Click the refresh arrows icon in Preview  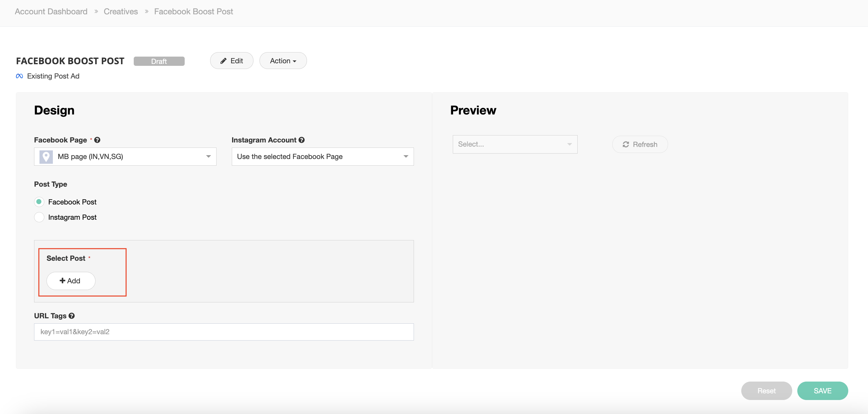(626, 144)
